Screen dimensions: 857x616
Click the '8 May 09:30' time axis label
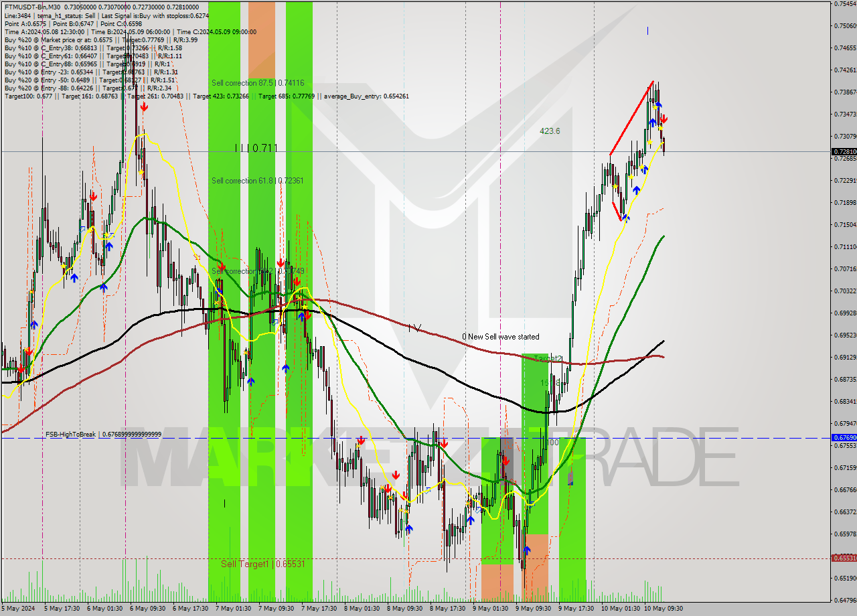[405, 609]
